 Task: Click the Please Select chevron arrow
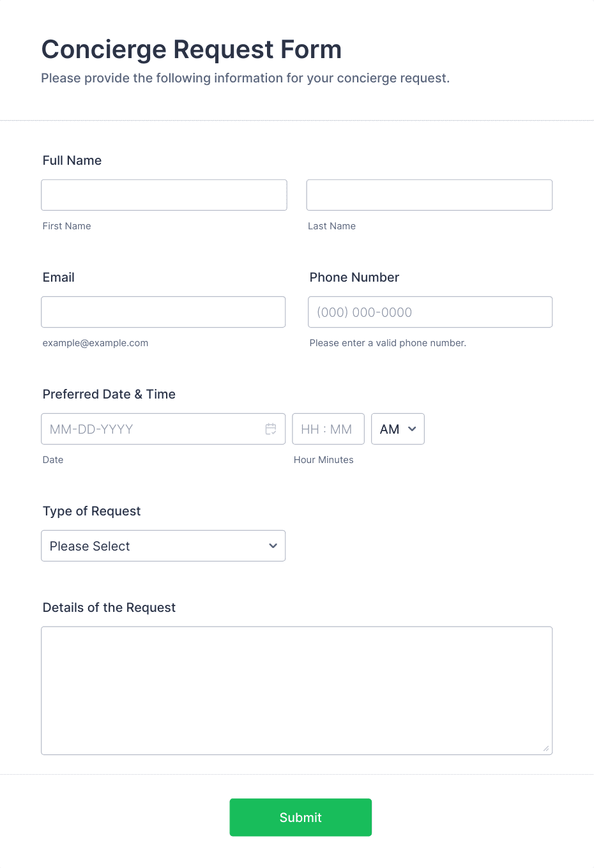click(x=273, y=546)
